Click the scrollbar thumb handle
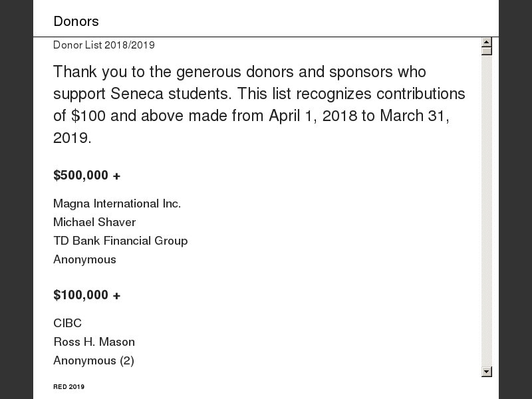532x399 pixels. pos(487,51)
